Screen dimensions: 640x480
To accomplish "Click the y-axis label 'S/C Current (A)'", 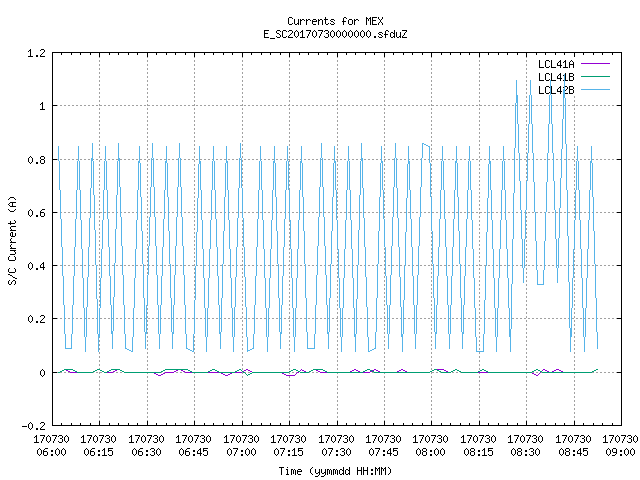I will pos(12,241).
